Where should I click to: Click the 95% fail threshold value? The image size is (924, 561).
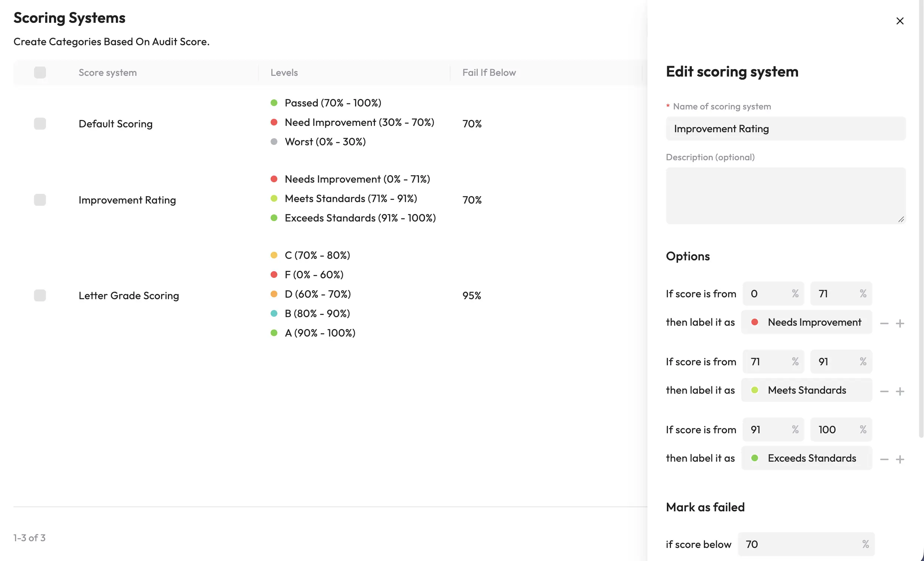tap(472, 295)
